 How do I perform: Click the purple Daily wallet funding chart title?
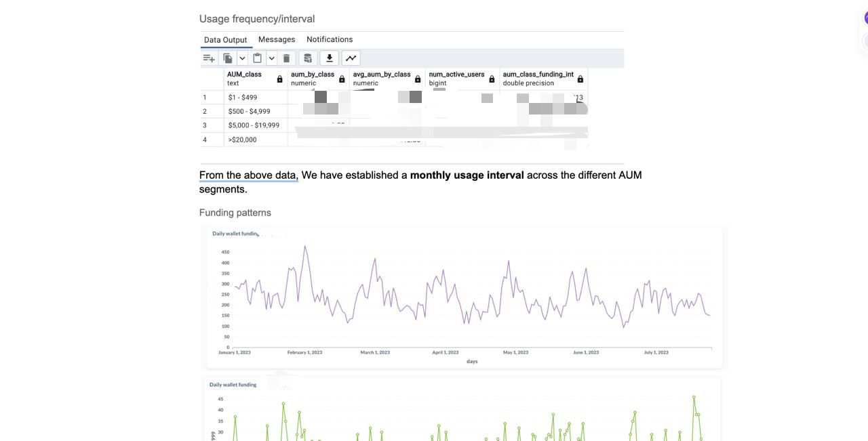click(235, 234)
